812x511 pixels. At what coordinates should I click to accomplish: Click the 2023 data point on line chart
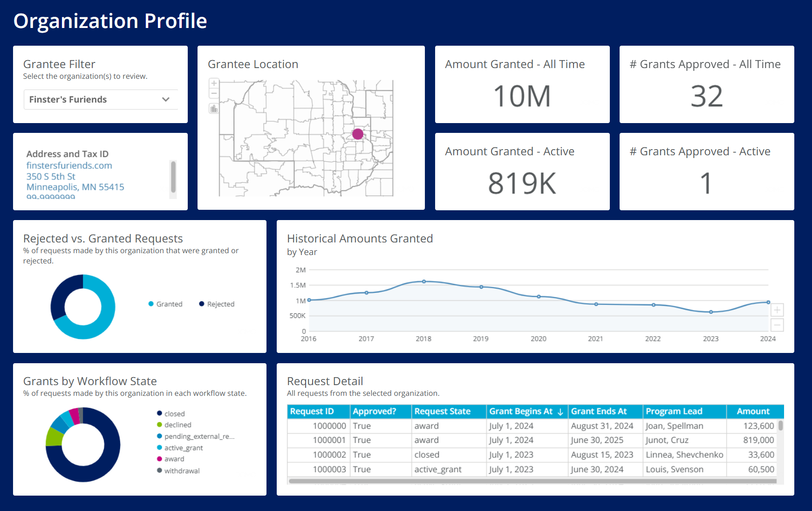711,312
